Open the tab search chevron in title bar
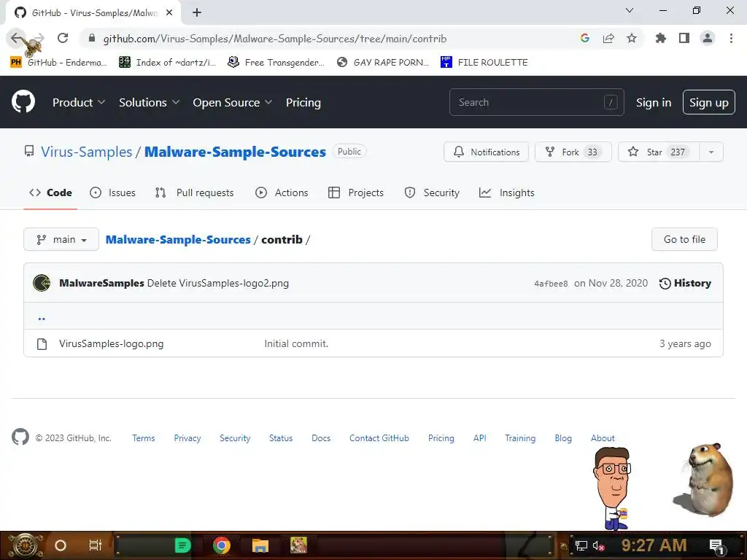Image resolution: width=747 pixels, height=560 pixels. pyautogui.click(x=630, y=10)
